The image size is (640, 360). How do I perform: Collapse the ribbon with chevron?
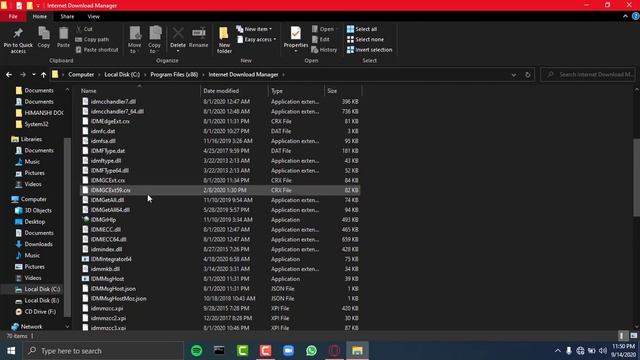(625, 16)
